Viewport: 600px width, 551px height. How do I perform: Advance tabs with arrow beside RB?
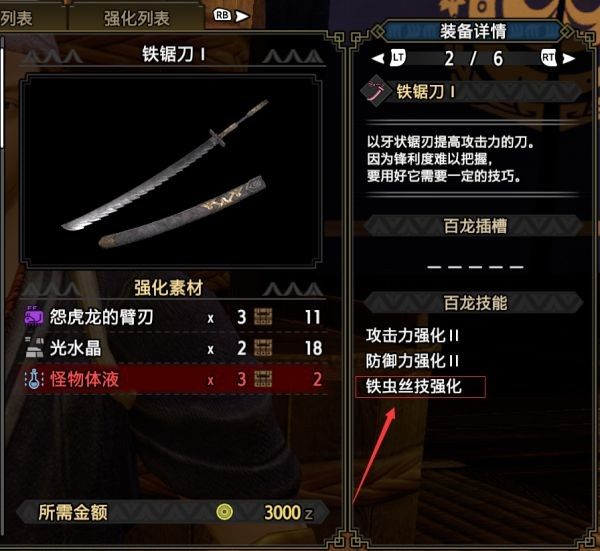[x=242, y=16]
